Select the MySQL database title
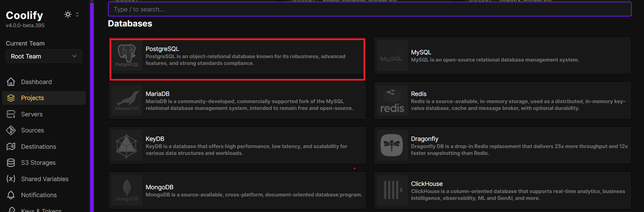 [x=421, y=52]
